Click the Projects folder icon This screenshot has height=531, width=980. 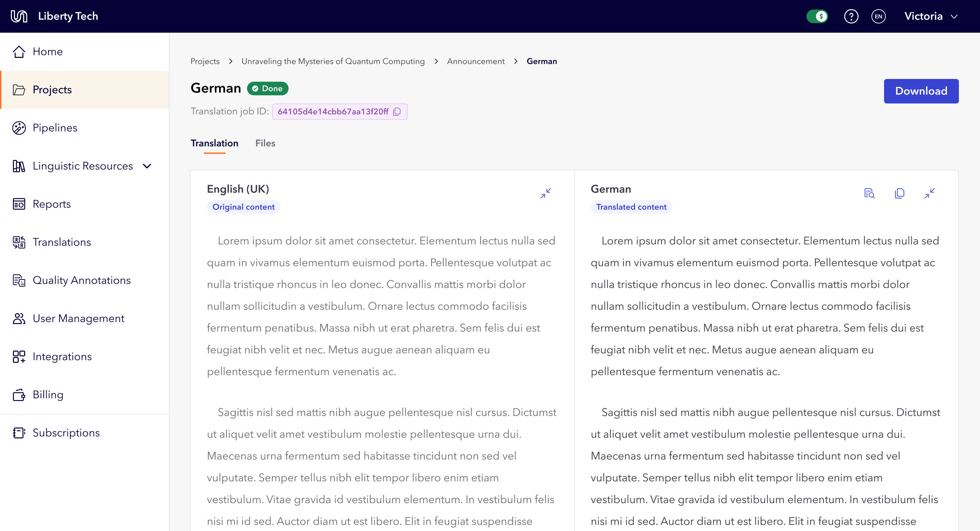(x=19, y=90)
